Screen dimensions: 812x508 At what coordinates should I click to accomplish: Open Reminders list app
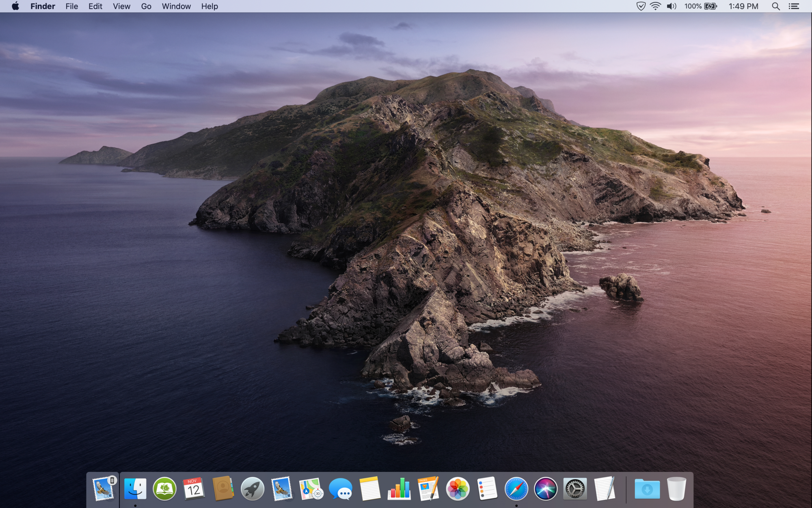coord(487,488)
